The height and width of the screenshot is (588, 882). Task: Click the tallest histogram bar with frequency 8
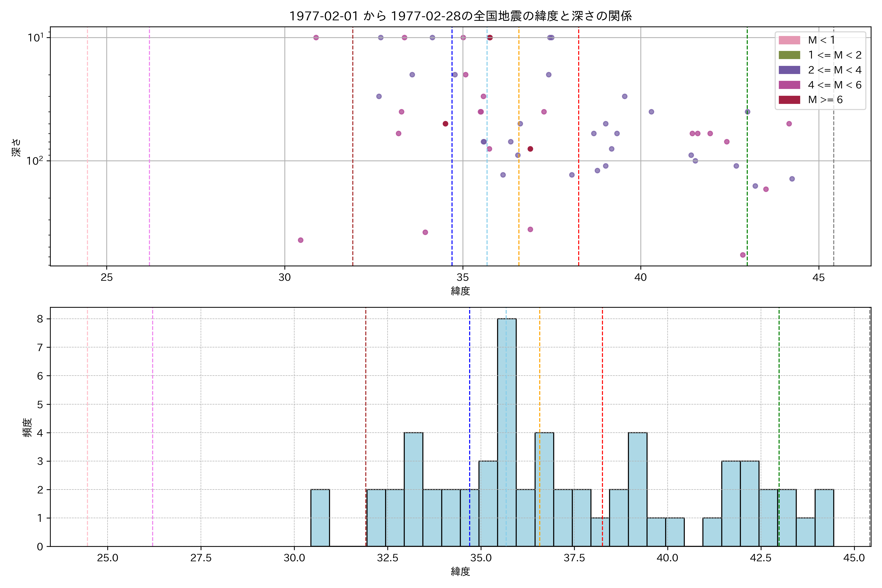[507, 431]
